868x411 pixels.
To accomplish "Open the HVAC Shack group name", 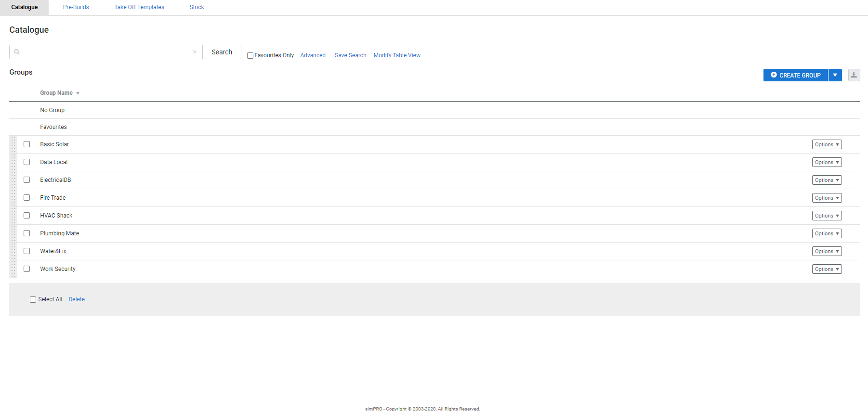I will pos(56,216).
